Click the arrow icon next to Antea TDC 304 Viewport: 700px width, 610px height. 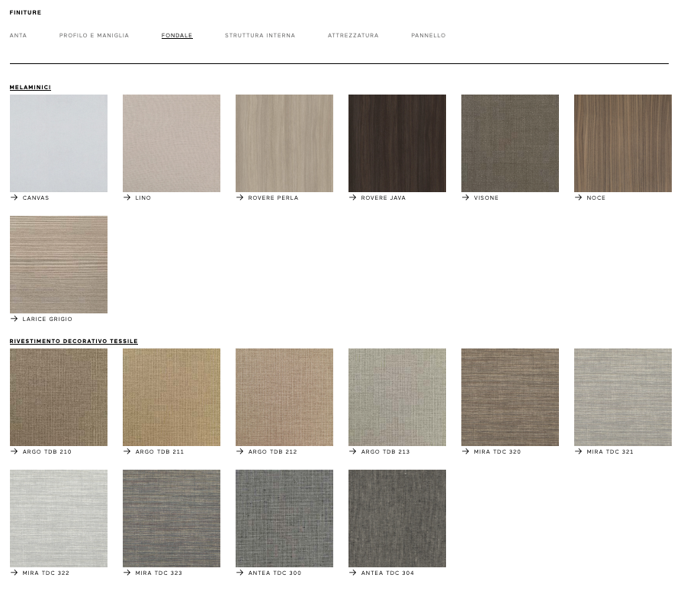[x=352, y=573]
